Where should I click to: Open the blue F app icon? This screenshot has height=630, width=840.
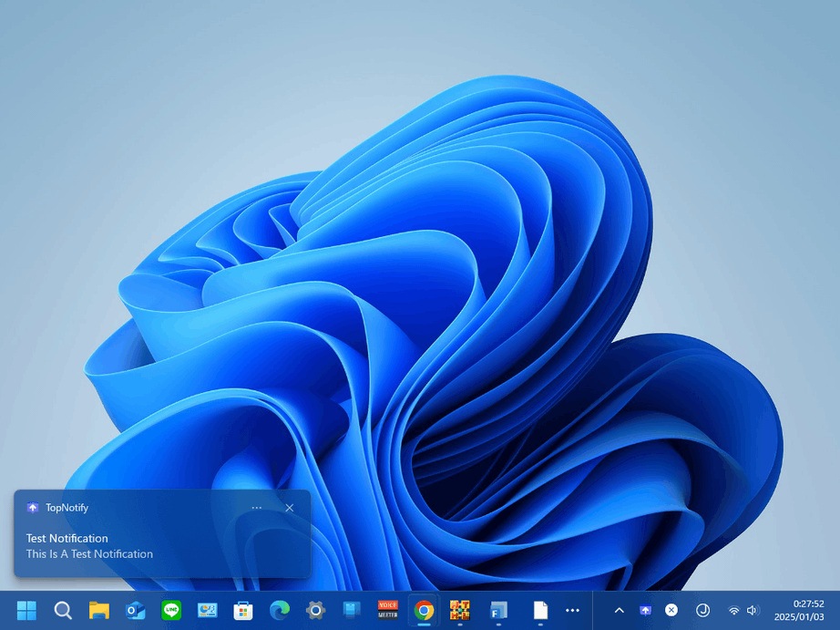pyautogui.click(x=498, y=610)
